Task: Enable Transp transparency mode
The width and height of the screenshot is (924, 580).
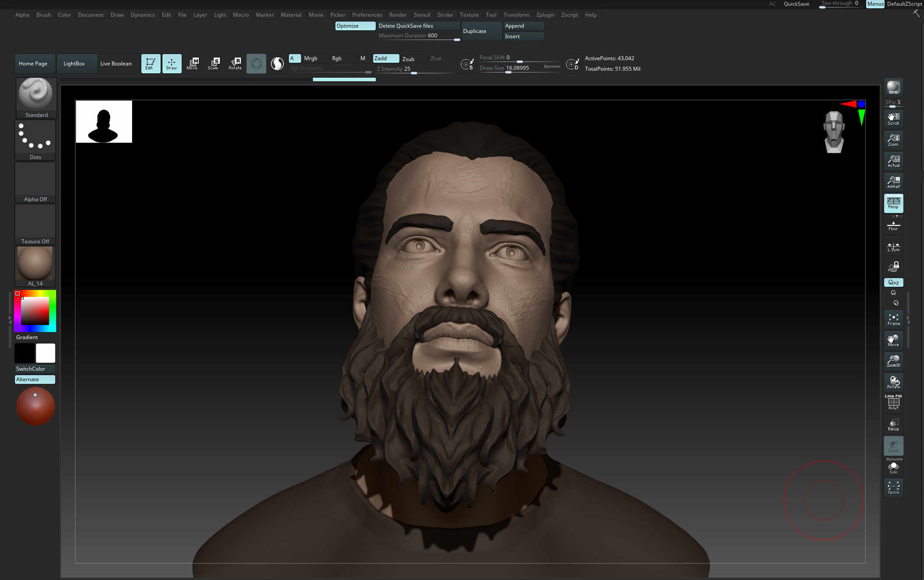Action: click(x=893, y=425)
